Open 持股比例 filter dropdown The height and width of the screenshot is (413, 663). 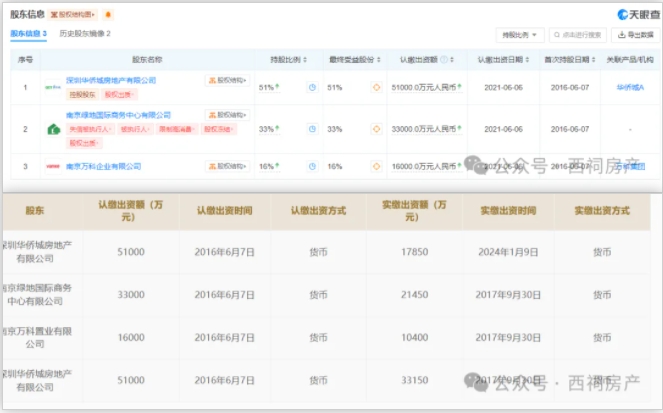520,35
